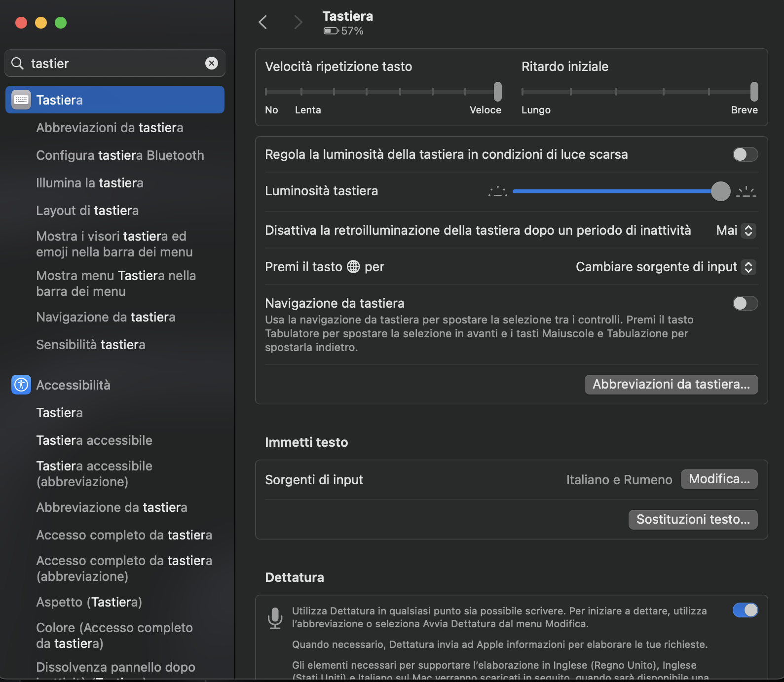The image size is (784, 682).
Task: Enable Navigazione da tastiera switch
Action: click(x=745, y=303)
